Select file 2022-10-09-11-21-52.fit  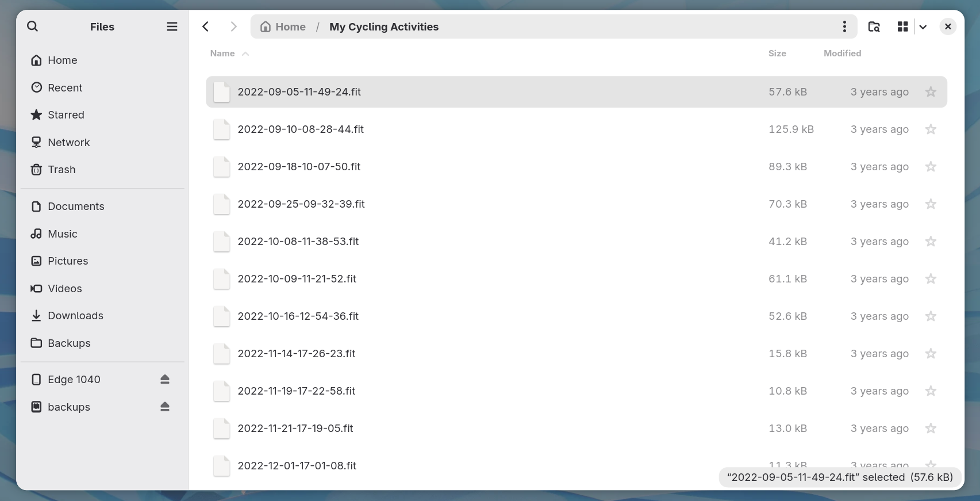coord(577,279)
